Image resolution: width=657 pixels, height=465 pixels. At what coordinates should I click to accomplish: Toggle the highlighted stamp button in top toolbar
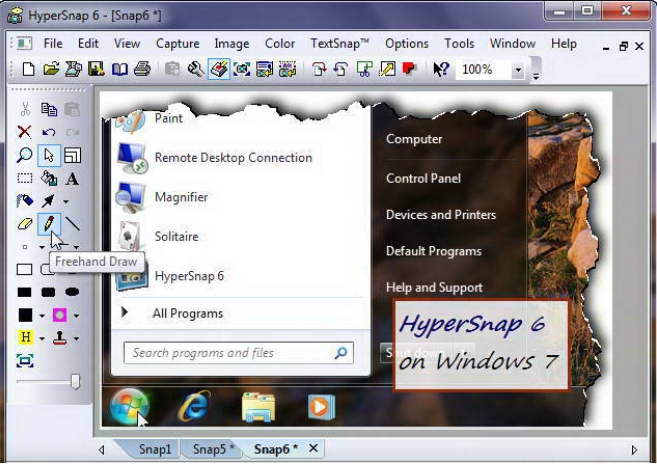pyautogui.click(x=219, y=69)
